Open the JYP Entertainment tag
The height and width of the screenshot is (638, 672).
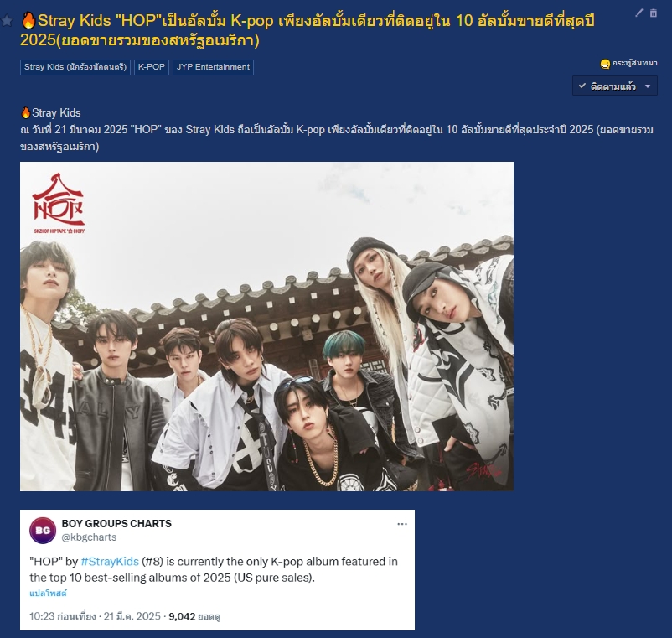[213, 67]
